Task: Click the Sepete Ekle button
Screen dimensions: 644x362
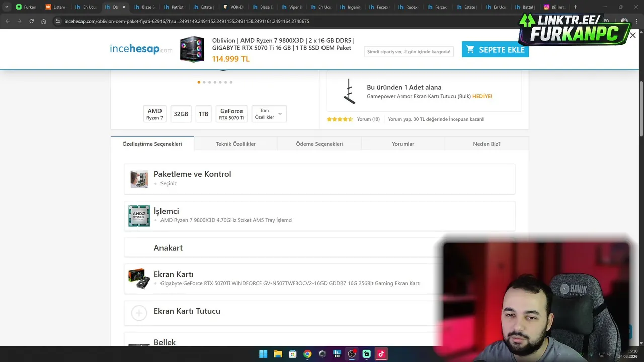Action: [x=495, y=49]
